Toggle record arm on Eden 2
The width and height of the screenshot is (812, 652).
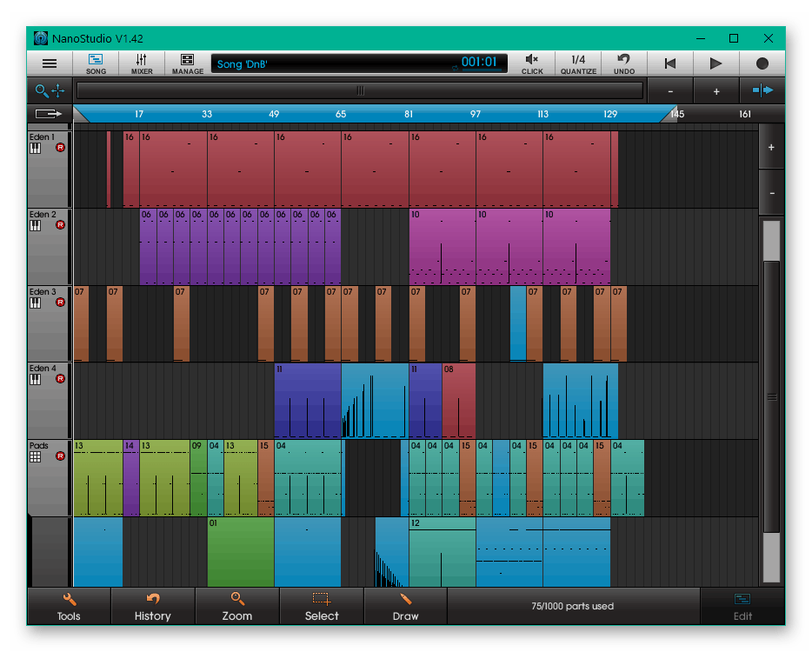click(61, 225)
